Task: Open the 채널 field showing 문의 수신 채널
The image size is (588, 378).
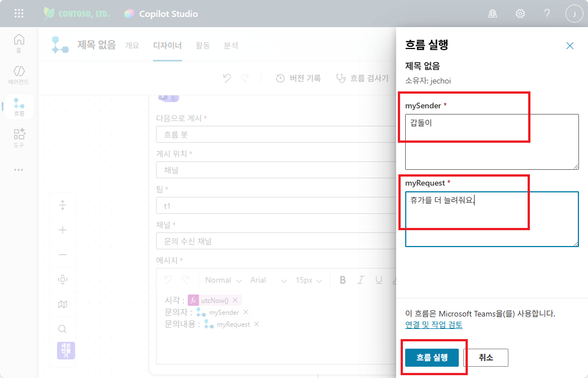Action: coord(276,241)
